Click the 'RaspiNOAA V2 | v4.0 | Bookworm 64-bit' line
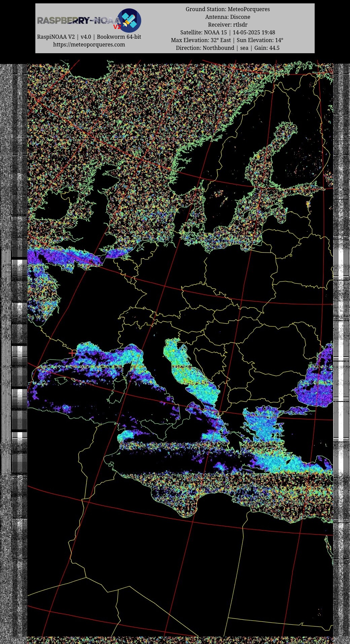The width and height of the screenshot is (350, 644). [x=89, y=37]
